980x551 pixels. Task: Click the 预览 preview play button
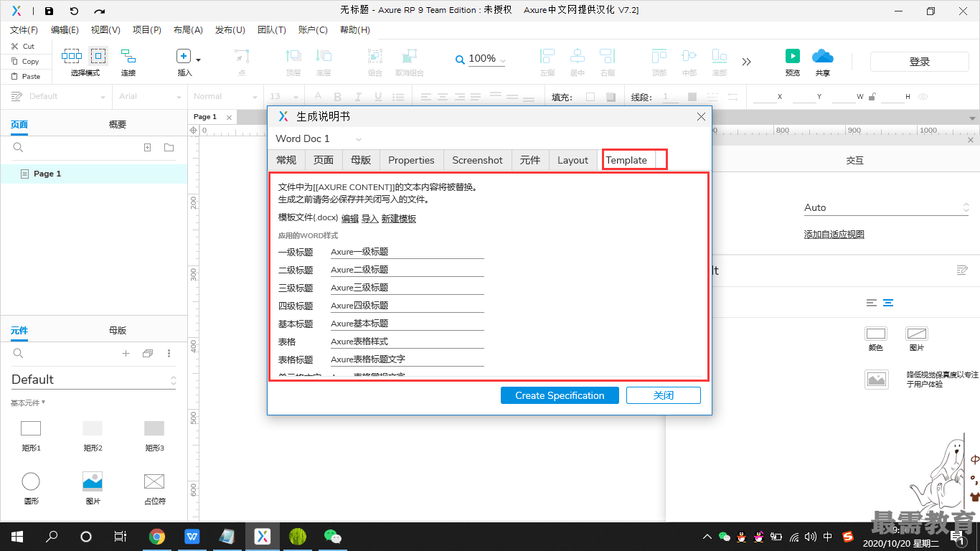point(793,56)
